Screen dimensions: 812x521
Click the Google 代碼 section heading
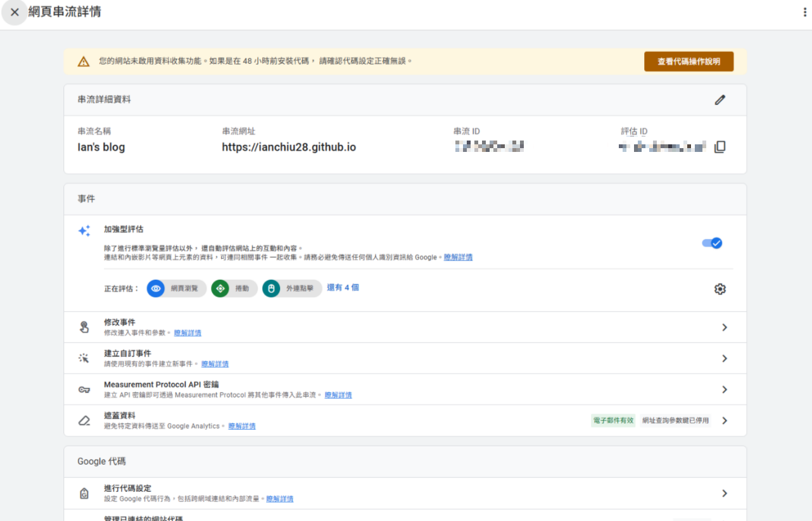101,461
